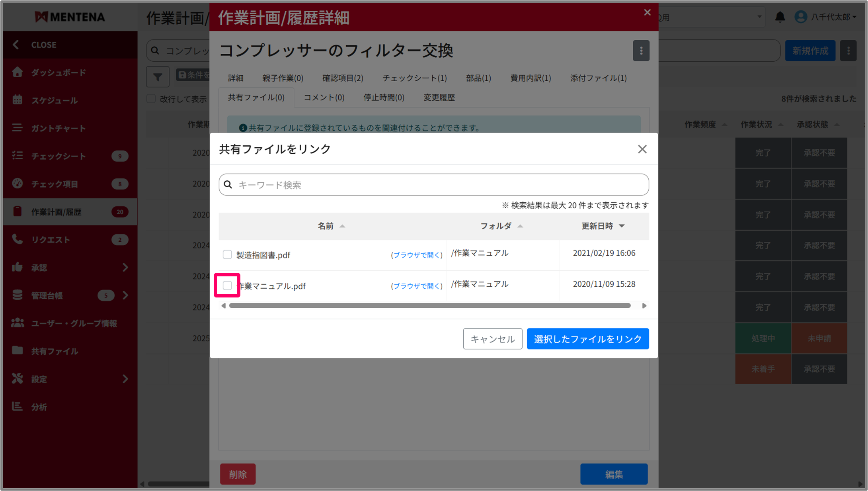Expand the 設定 sidebar submenu chevron
Viewport: 868px width, 491px height.
pos(125,379)
